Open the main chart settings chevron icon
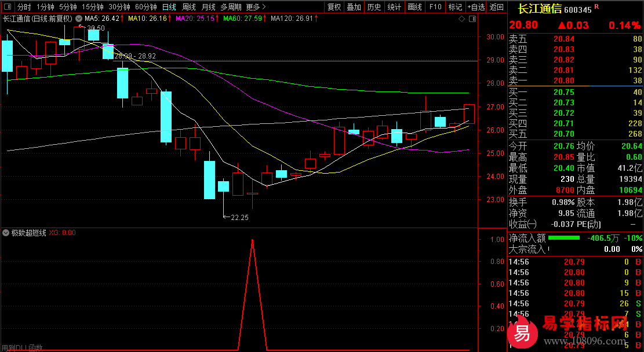Screen dimensions: 644x352 (79, 19)
